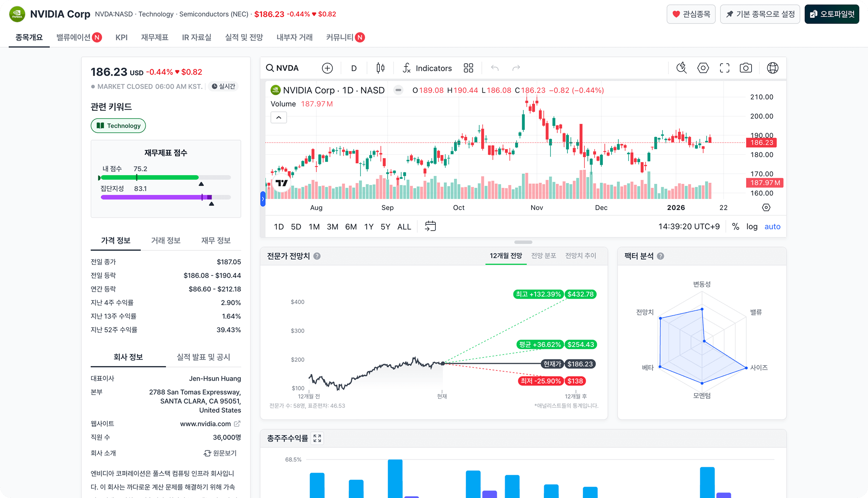868x498 pixels.
Task: Open the indicator templates grid icon
Action: point(468,68)
